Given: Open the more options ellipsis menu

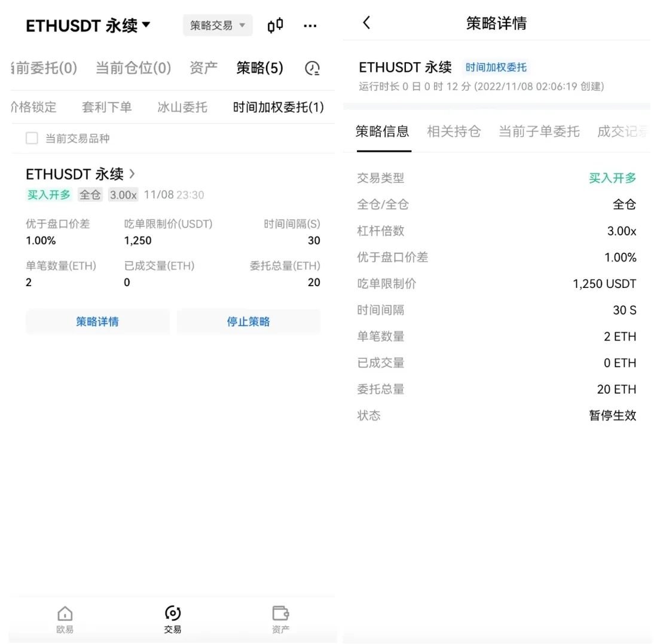Looking at the screenshot, I should point(310,25).
